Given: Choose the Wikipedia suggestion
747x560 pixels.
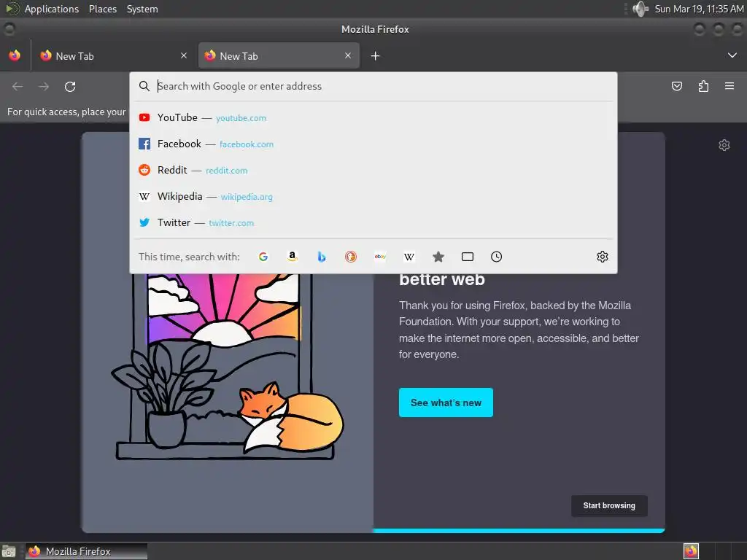Looking at the screenshot, I should click(373, 196).
